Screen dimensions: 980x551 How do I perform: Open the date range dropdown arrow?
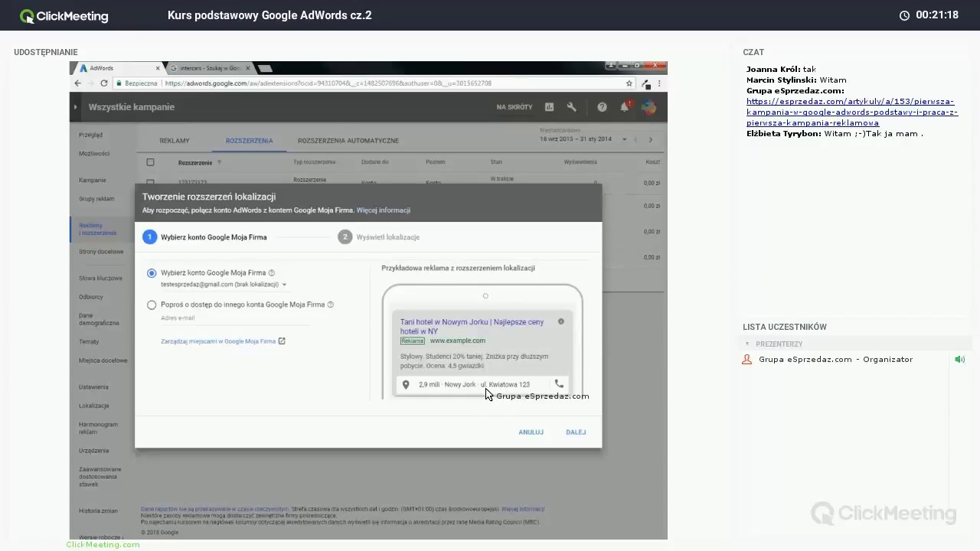tap(624, 139)
